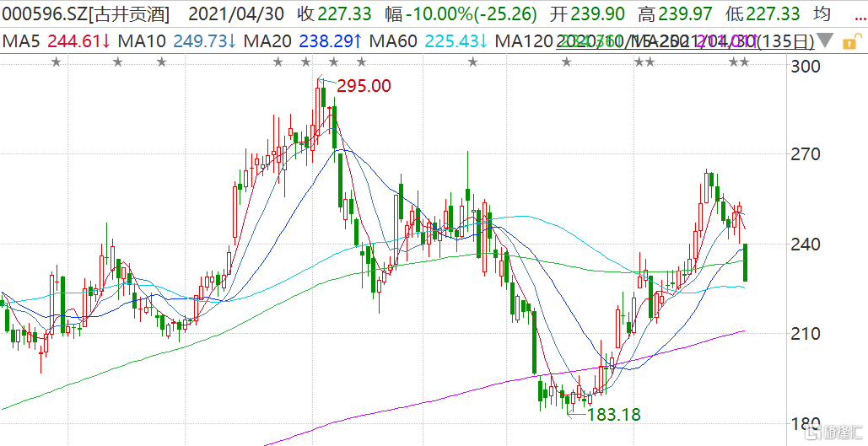This screenshot has width=868, height=446.
Task: Select the MA20 238.29 indicator label
Action: click(302, 41)
